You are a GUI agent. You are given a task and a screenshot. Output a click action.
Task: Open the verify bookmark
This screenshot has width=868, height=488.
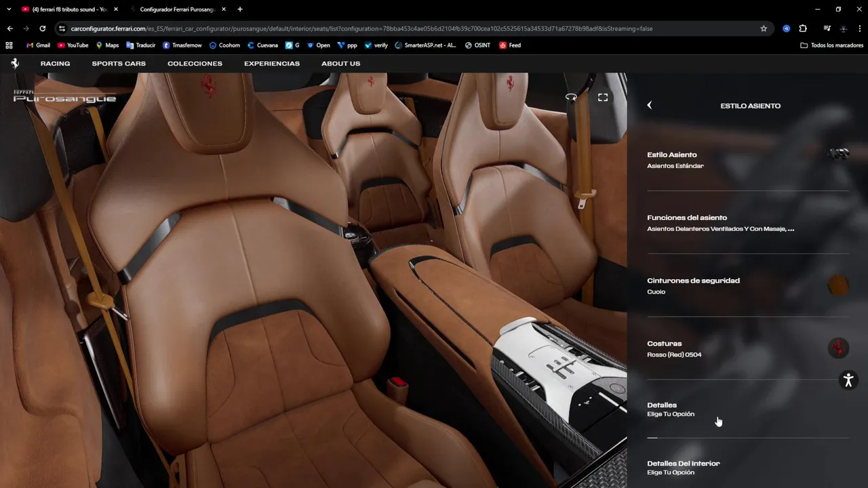(377, 45)
